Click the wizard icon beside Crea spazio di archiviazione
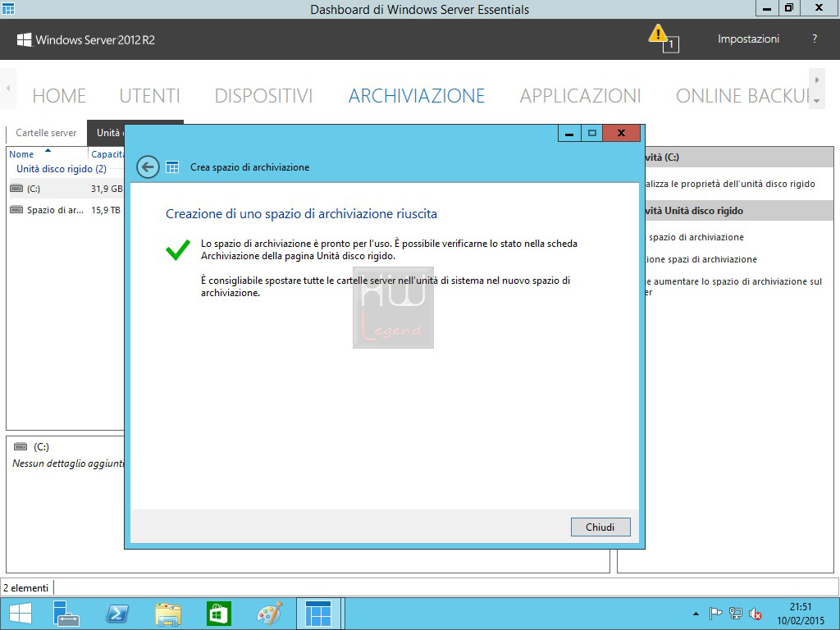Screen dimensions: 840x630 point(172,167)
